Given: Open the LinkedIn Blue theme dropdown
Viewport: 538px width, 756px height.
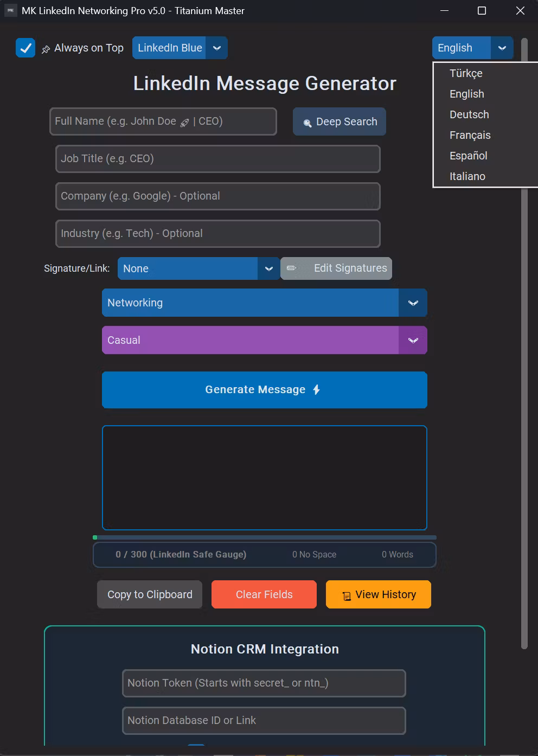Looking at the screenshot, I should point(216,48).
